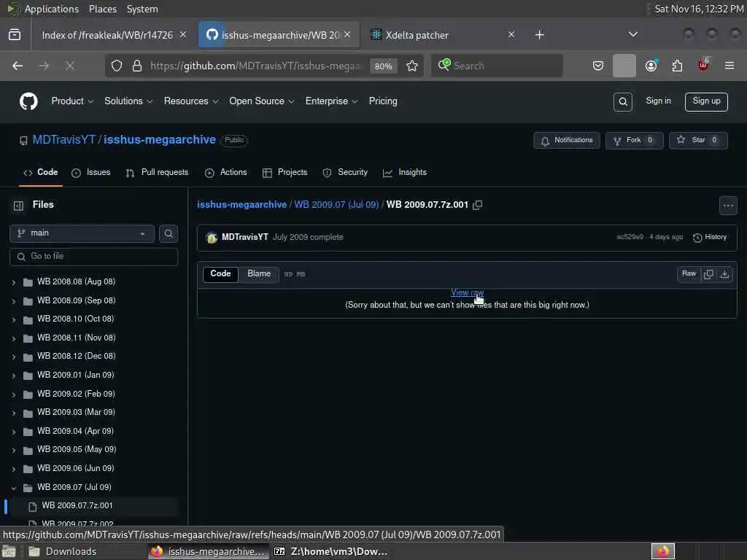The width and height of the screenshot is (747, 560).
Task: Open the GitHub search icon button
Action: [x=623, y=101]
